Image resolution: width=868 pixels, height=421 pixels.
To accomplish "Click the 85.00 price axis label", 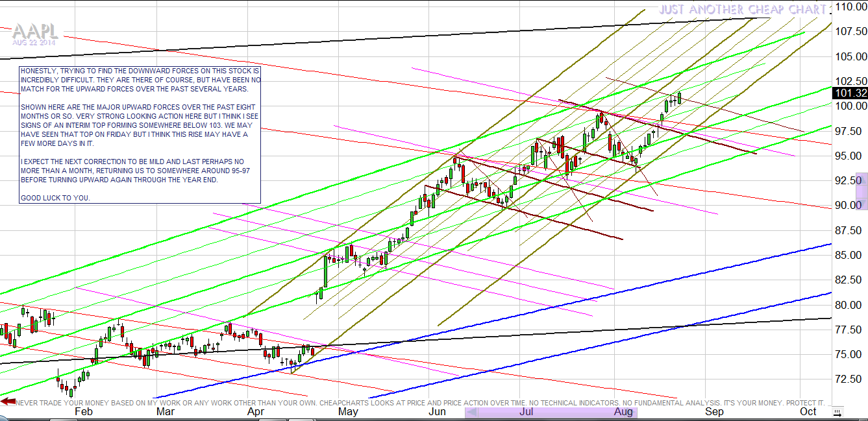I will click(850, 255).
